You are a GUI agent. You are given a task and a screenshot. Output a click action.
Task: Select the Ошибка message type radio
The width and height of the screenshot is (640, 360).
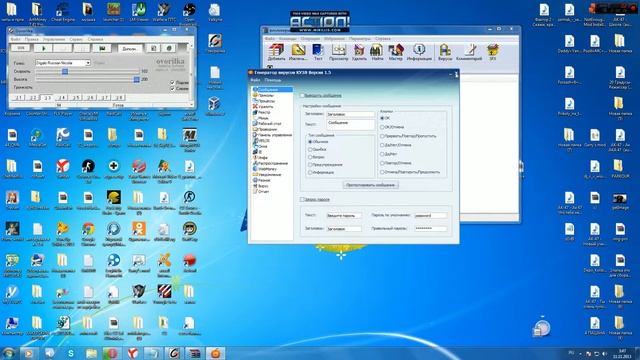click(x=310, y=149)
